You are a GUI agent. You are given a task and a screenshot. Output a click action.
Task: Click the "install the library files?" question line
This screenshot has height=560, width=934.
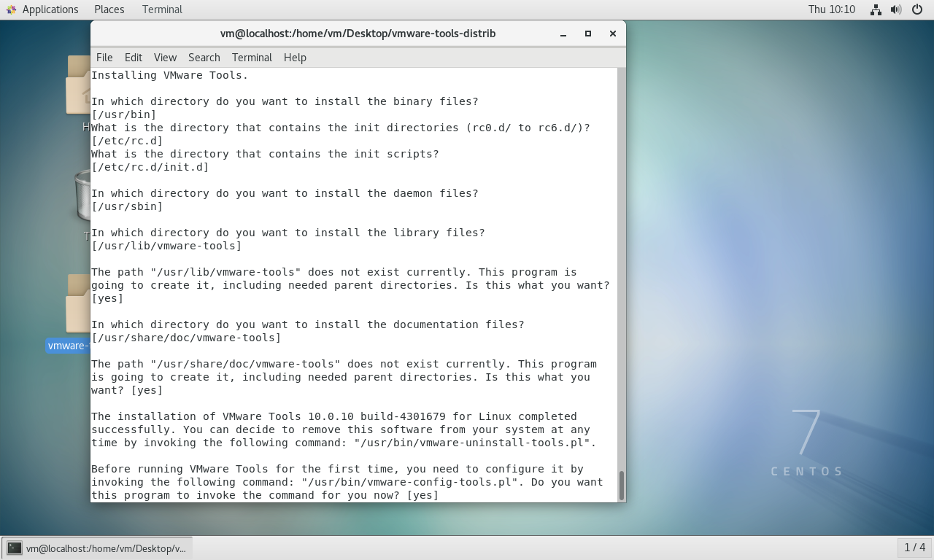(288, 233)
